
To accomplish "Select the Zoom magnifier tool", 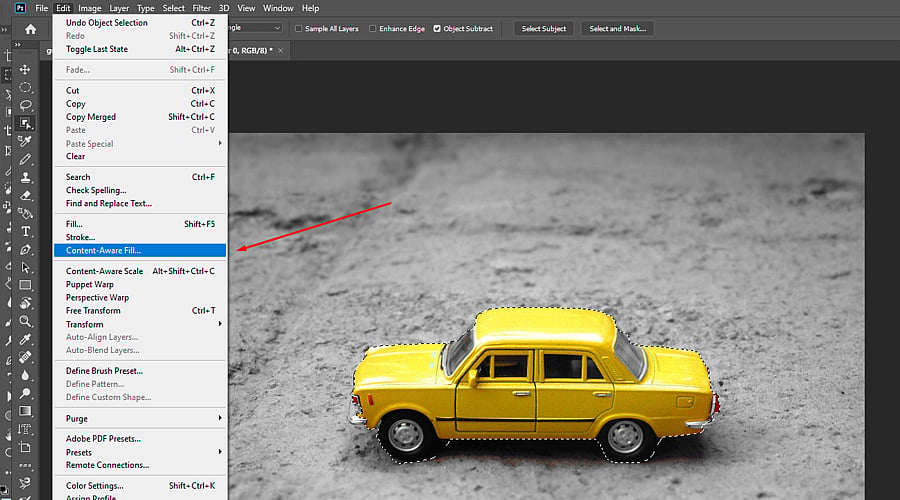I will [25, 321].
